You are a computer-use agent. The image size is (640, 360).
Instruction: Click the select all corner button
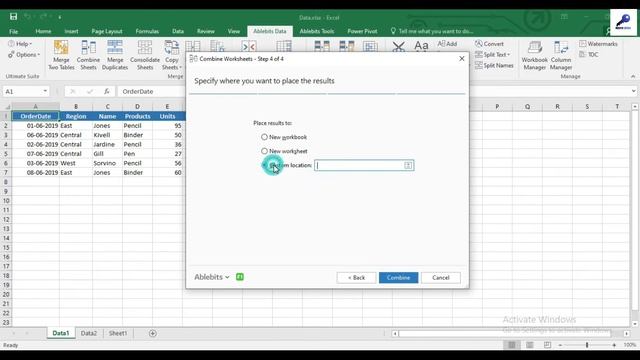6,107
